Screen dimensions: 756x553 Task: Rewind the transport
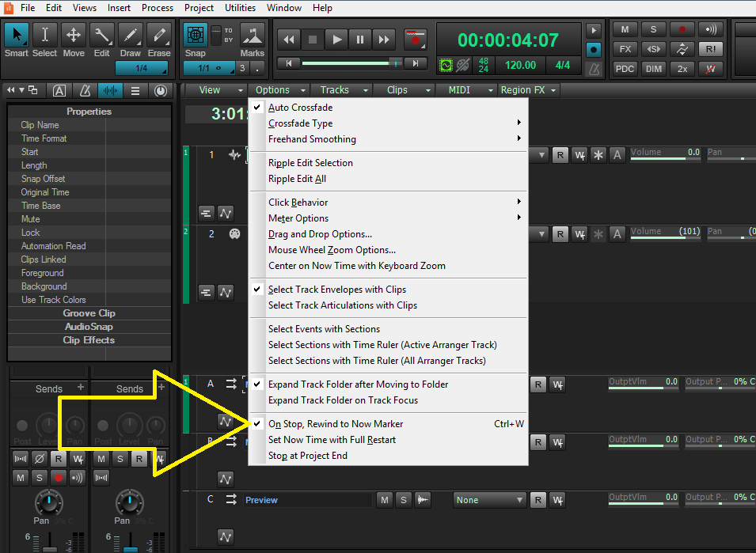pyautogui.click(x=289, y=40)
